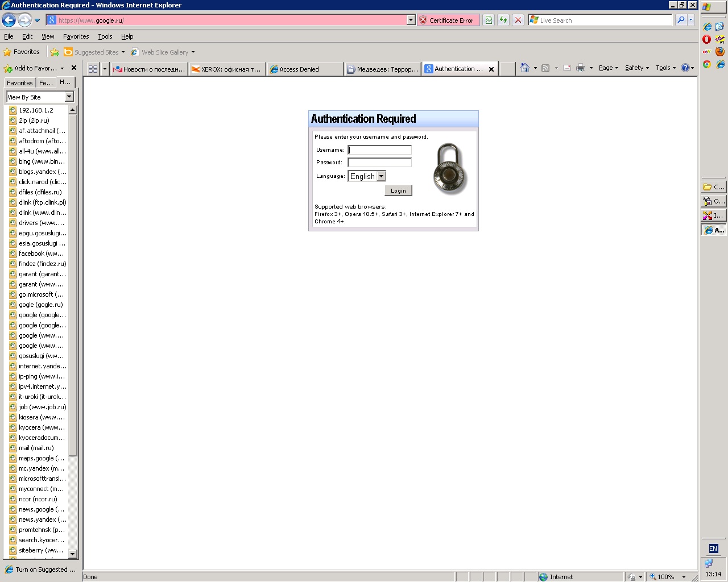Open the zoom level 100% dropdown
Viewport: 728px width, 582px height.
(x=684, y=577)
